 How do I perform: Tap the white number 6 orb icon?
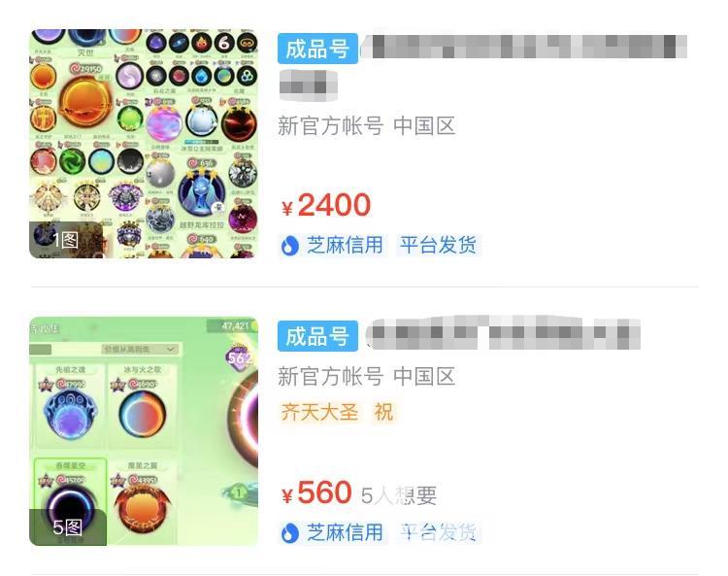point(224,43)
